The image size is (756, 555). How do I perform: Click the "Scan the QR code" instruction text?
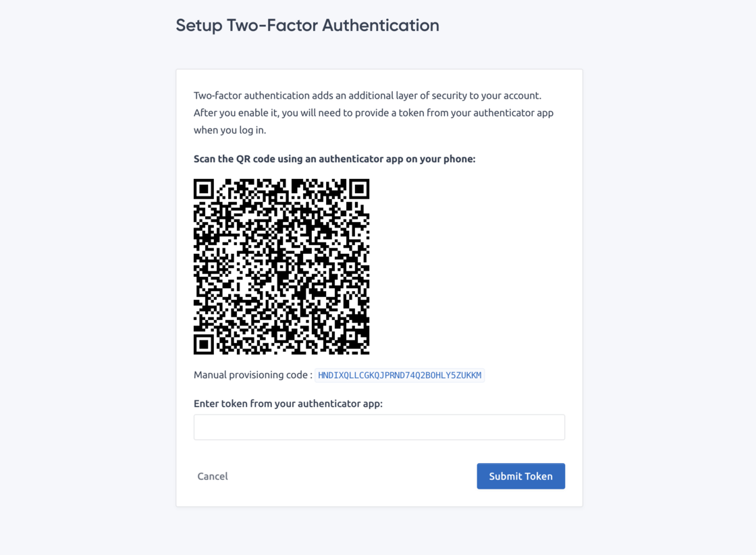[334, 159]
